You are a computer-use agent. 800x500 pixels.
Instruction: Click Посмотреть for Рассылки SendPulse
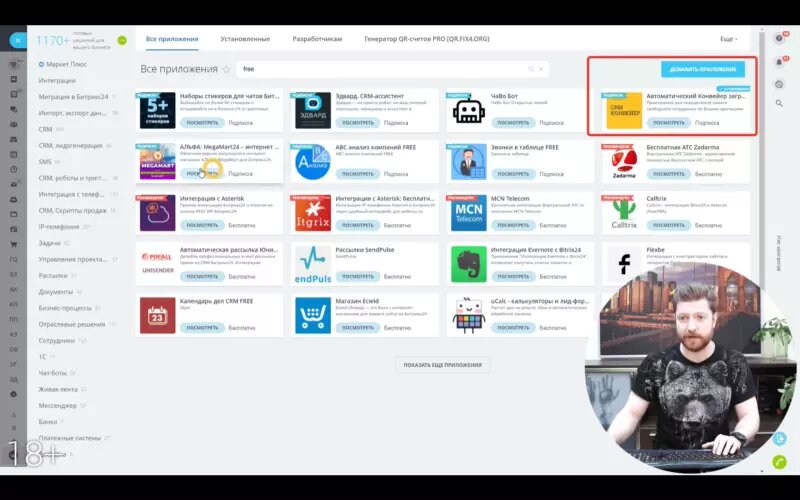[x=358, y=277]
